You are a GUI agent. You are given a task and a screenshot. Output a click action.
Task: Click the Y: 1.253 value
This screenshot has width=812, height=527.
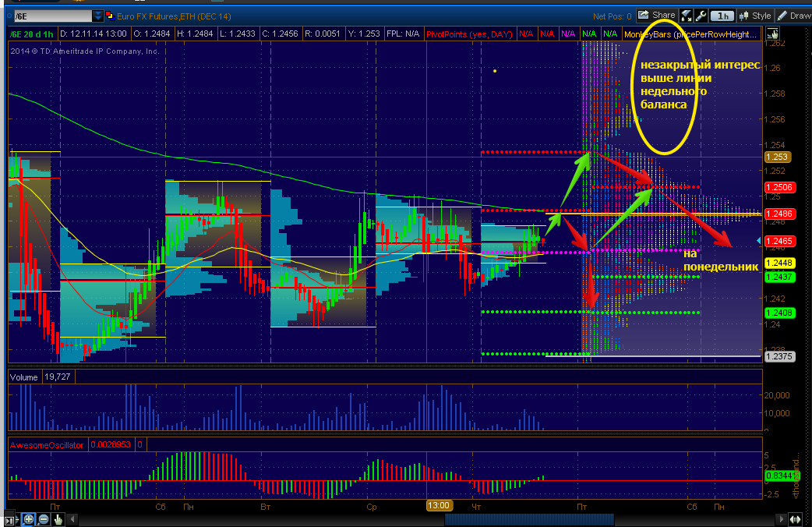point(363,34)
